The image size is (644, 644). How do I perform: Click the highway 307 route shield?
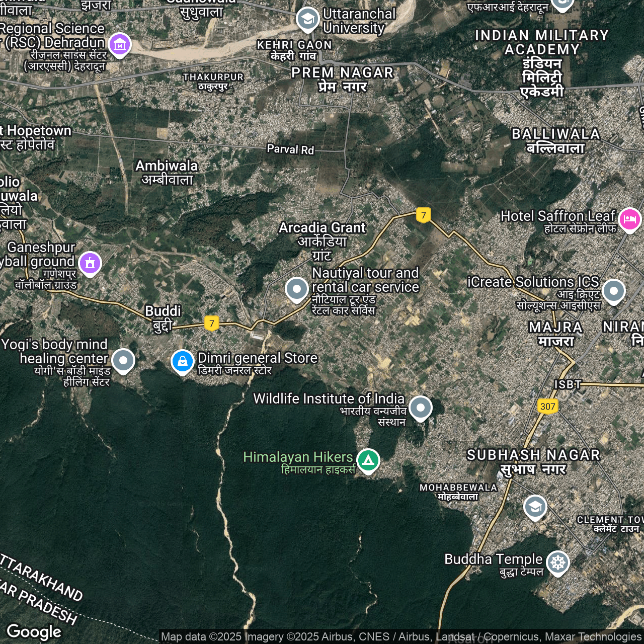[x=547, y=407]
